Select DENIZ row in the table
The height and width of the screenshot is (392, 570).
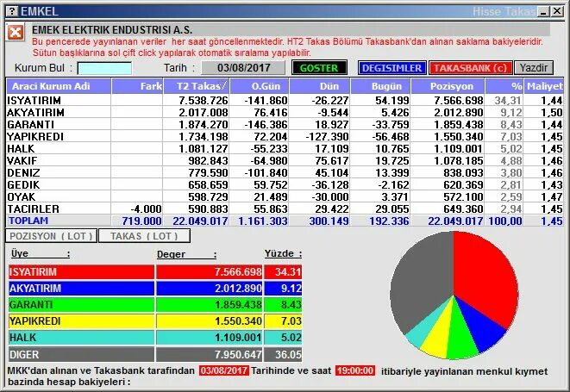(x=285, y=172)
